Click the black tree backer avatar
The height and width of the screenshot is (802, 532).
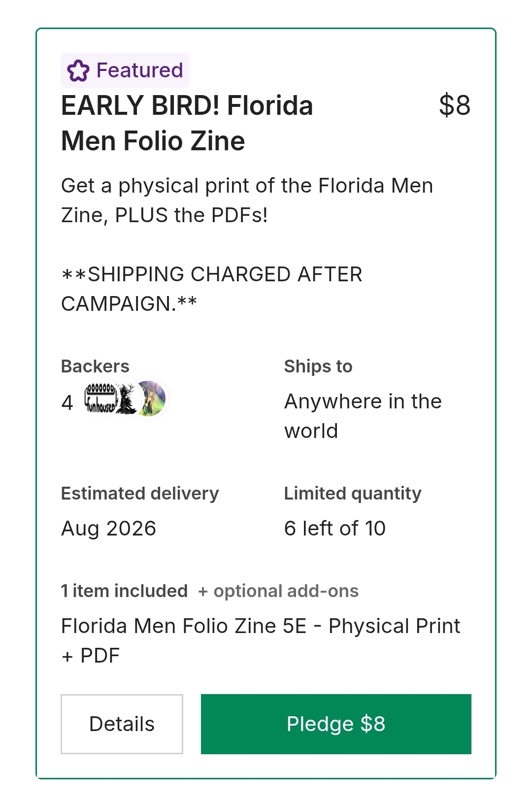pos(127,399)
